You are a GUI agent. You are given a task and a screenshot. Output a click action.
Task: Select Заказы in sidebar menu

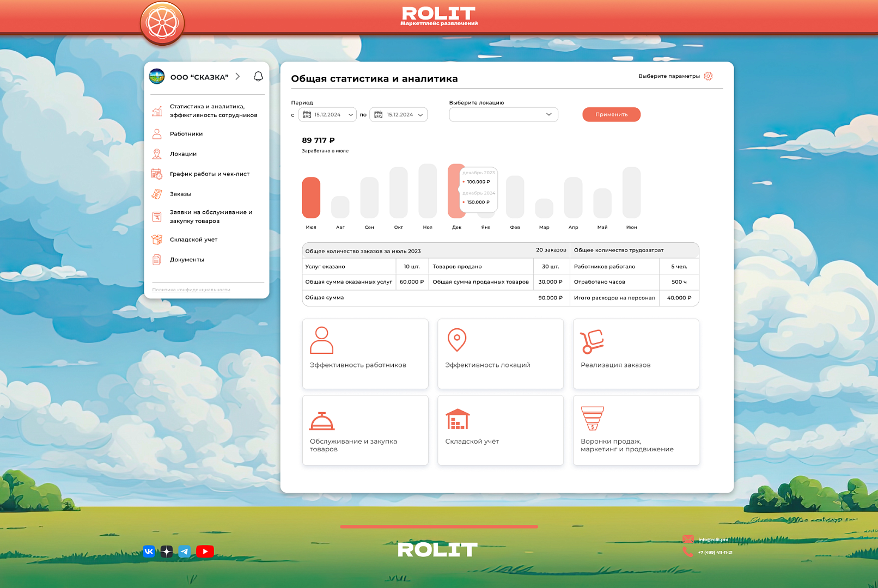(x=180, y=194)
